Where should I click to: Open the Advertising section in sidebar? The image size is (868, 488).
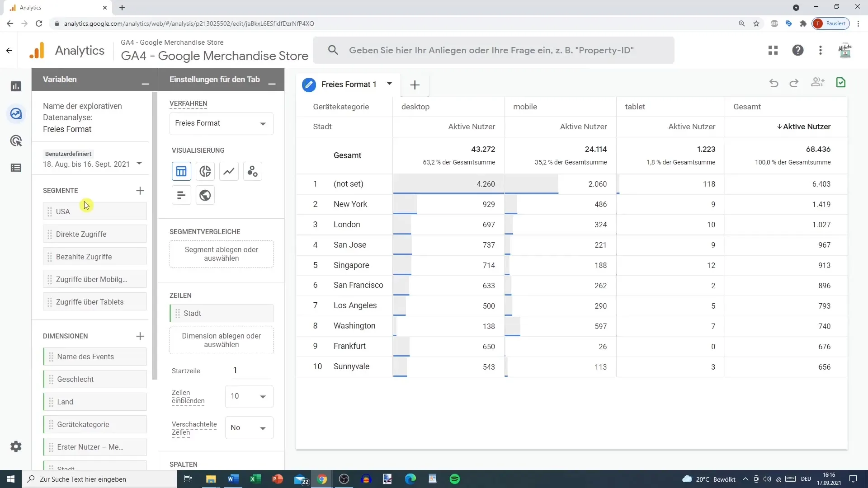[x=16, y=141]
